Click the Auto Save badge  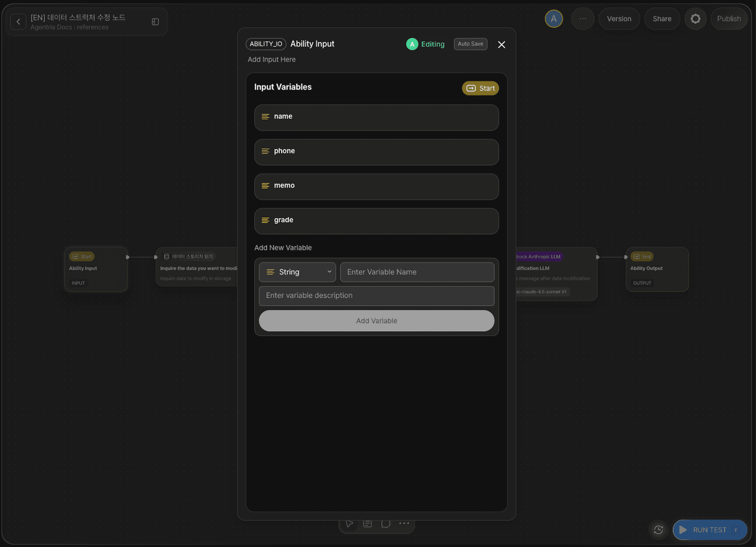tap(470, 44)
